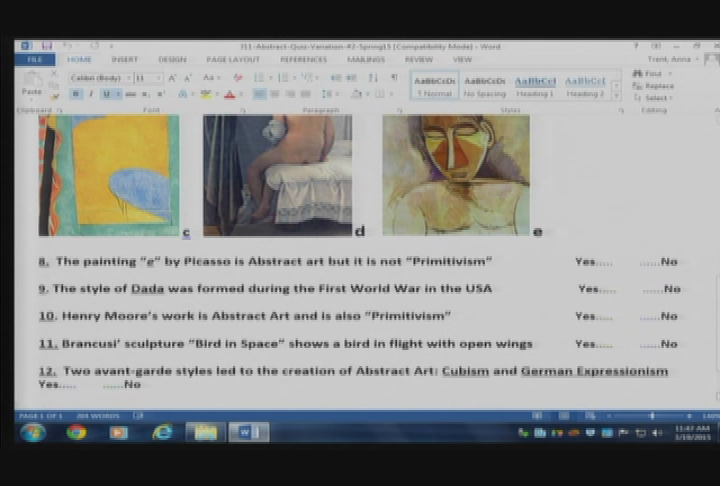Open the Windows Start menu
This screenshot has height=486, width=720.
[x=33, y=432]
